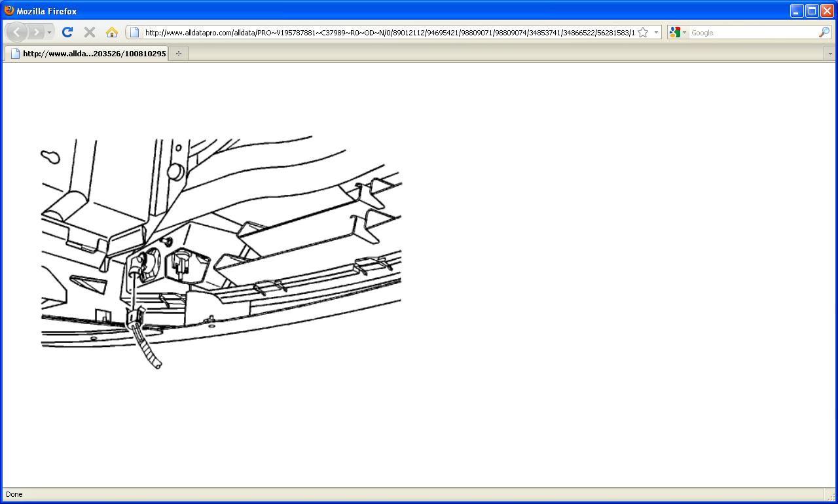Open the address bar history dropdown arrow
The height and width of the screenshot is (504, 838).
point(656,32)
